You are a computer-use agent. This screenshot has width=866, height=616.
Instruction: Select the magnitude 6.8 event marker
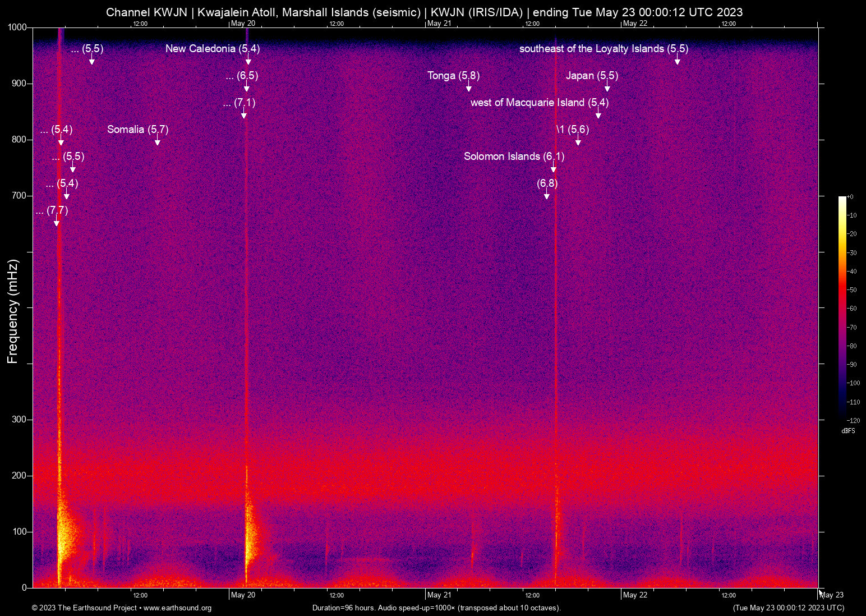[x=547, y=195]
